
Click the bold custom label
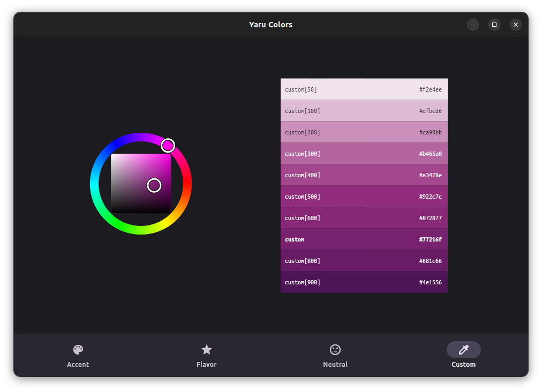295,239
